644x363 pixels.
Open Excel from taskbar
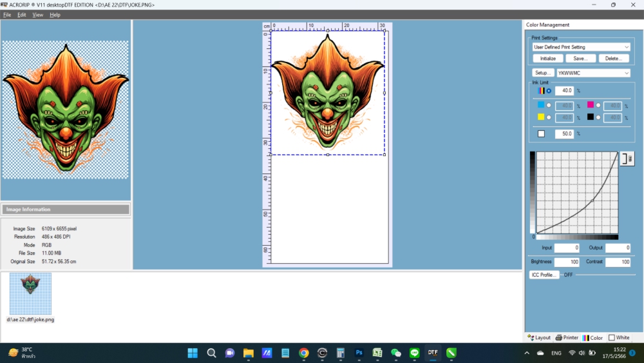377,353
